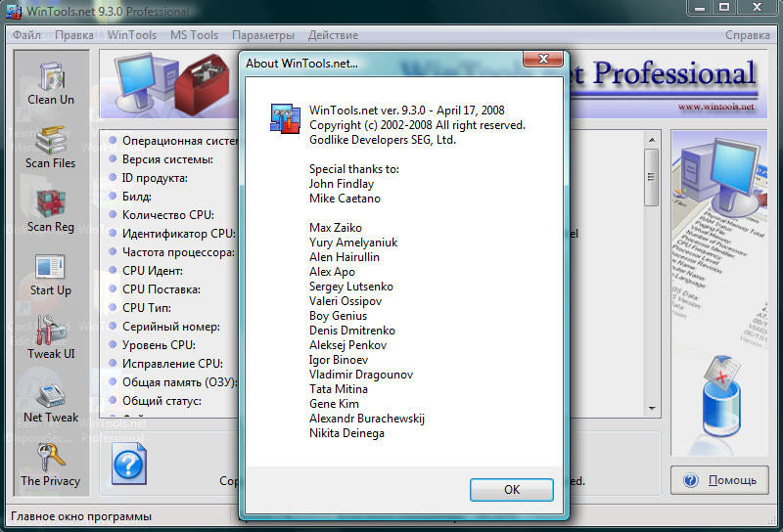This screenshot has width=783, height=532.
Task: Click the name Vladimir Dragounov
Action: pyautogui.click(x=361, y=375)
